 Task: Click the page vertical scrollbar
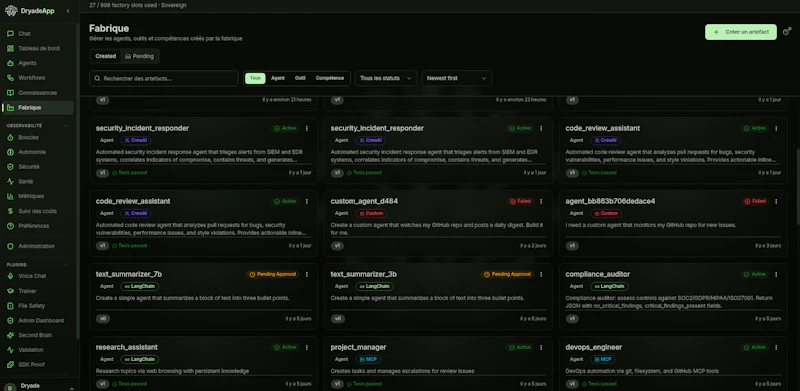pos(797,186)
